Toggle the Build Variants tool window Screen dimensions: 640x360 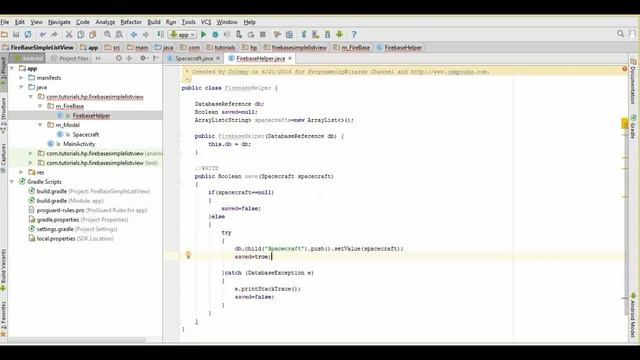[x=3, y=270]
